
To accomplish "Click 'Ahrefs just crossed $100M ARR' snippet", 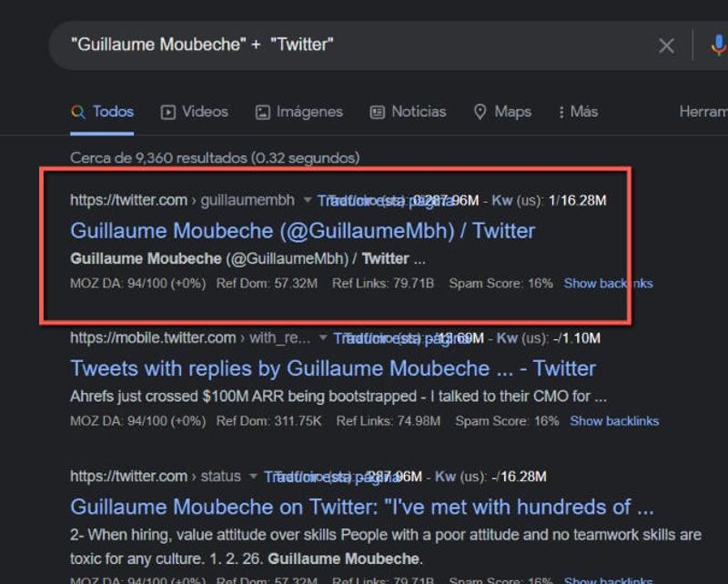I will 339,397.
